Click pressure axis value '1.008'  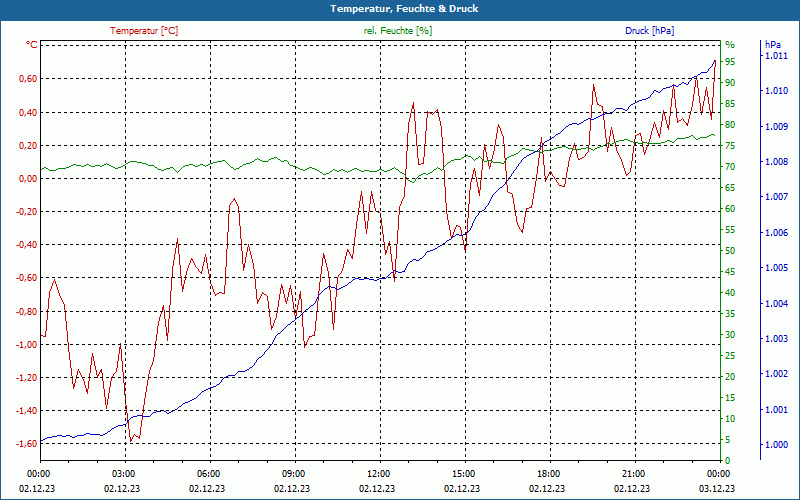pos(777,162)
